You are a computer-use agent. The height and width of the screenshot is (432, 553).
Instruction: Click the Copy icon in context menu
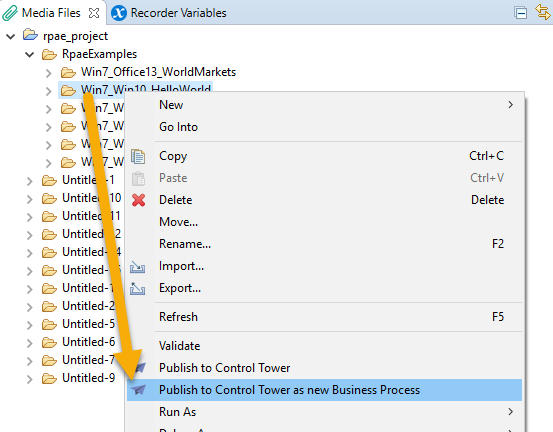[138, 156]
